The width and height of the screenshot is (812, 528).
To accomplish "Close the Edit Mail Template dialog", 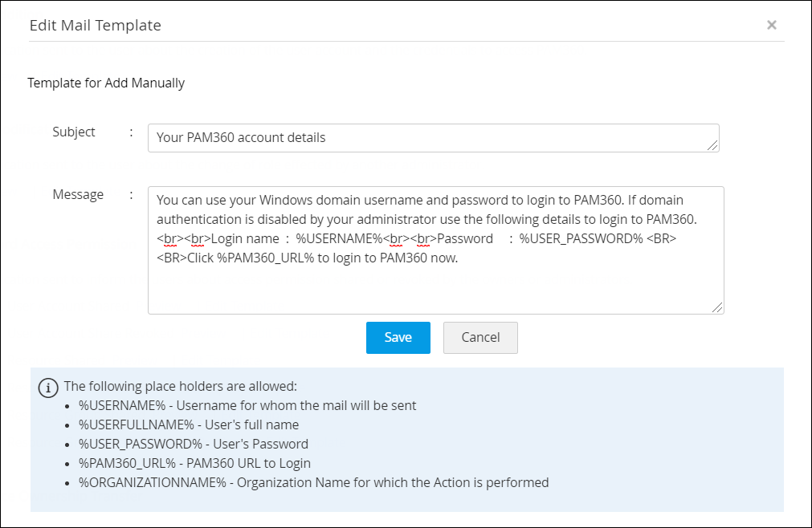I will 771,25.
